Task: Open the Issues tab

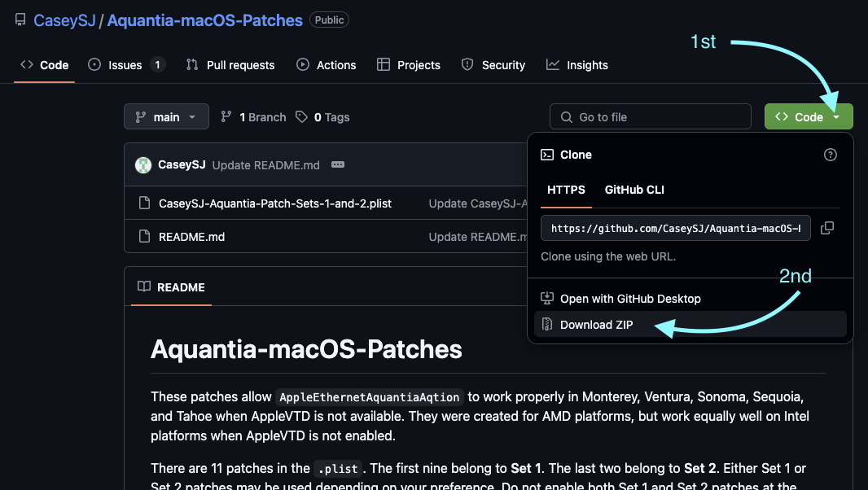Action: tap(126, 65)
